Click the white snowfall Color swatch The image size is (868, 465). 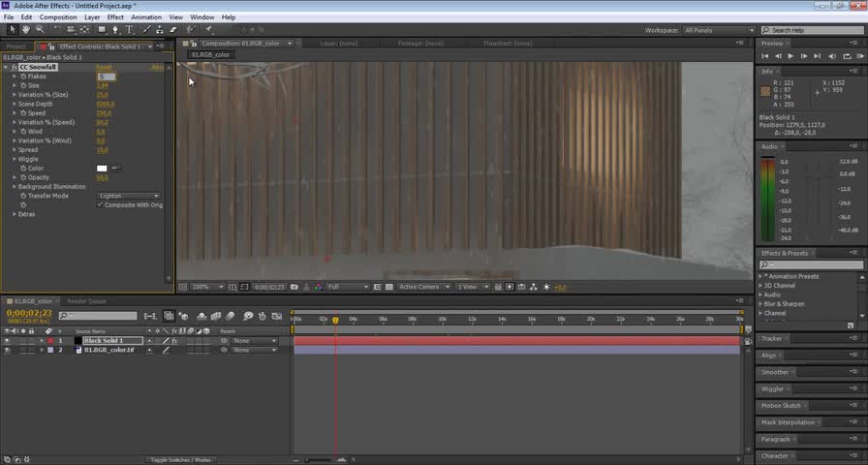click(102, 169)
